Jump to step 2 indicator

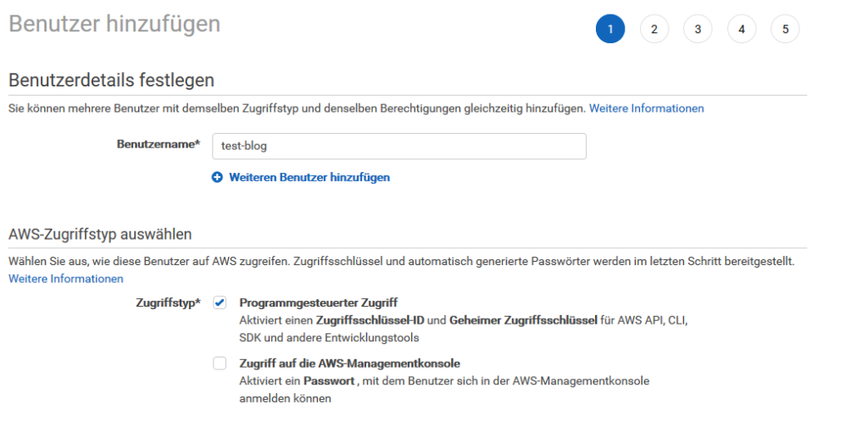[x=654, y=29]
